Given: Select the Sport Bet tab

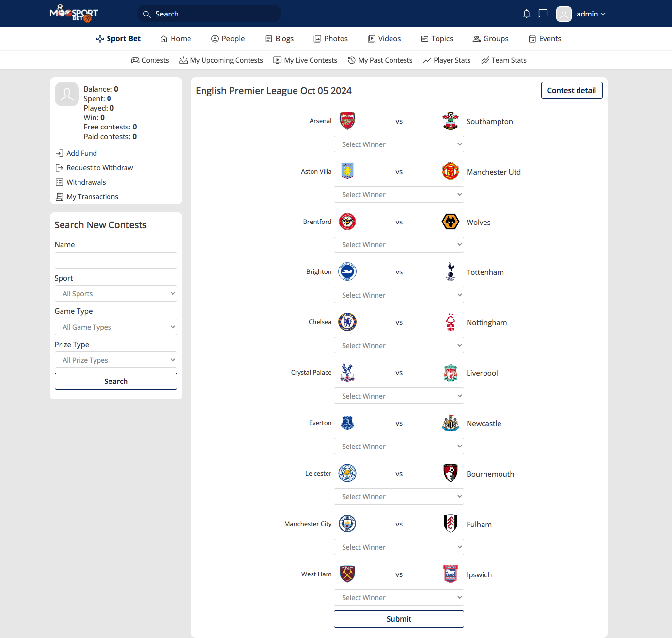Looking at the screenshot, I should [118, 39].
